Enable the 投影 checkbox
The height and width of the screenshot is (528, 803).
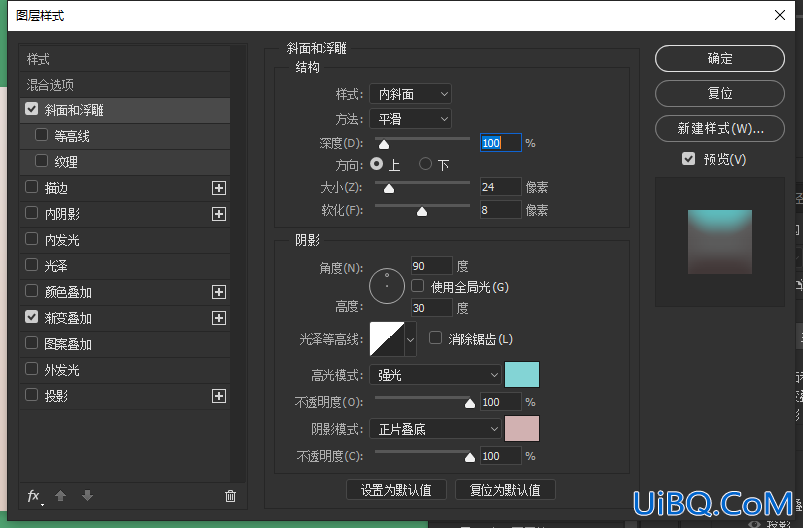(31, 395)
